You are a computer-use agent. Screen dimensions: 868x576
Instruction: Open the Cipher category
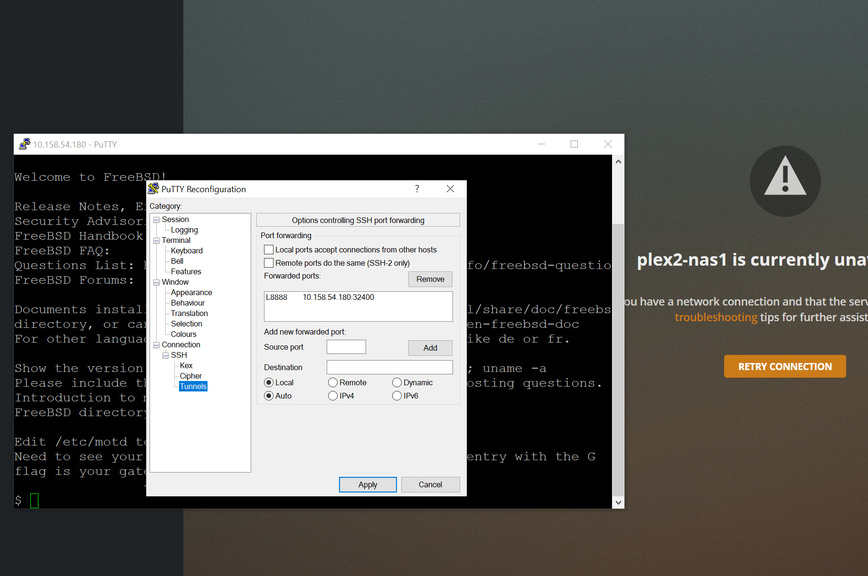pyautogui.click(x=190, y=376)
